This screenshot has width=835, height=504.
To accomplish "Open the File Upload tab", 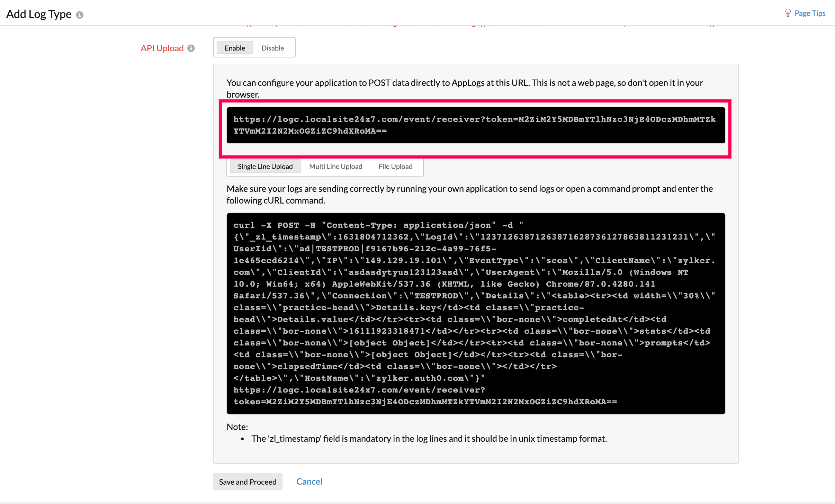I will pyautogui.click(x=395, y=166).
